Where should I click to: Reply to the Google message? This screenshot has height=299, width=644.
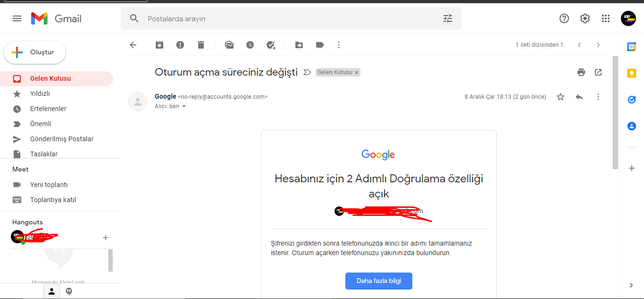coord(579,97)
